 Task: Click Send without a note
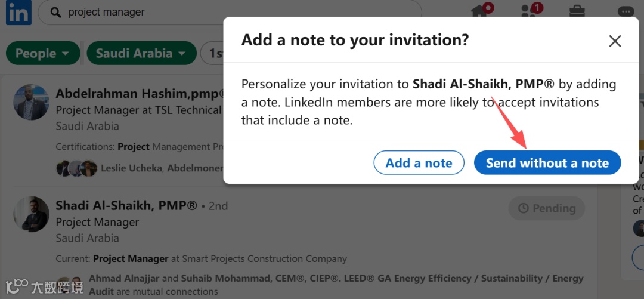coord(547,163)
